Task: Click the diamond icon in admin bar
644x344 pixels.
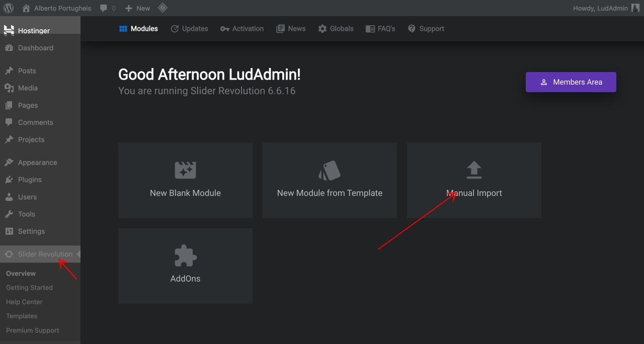Action: click(163, 8)
